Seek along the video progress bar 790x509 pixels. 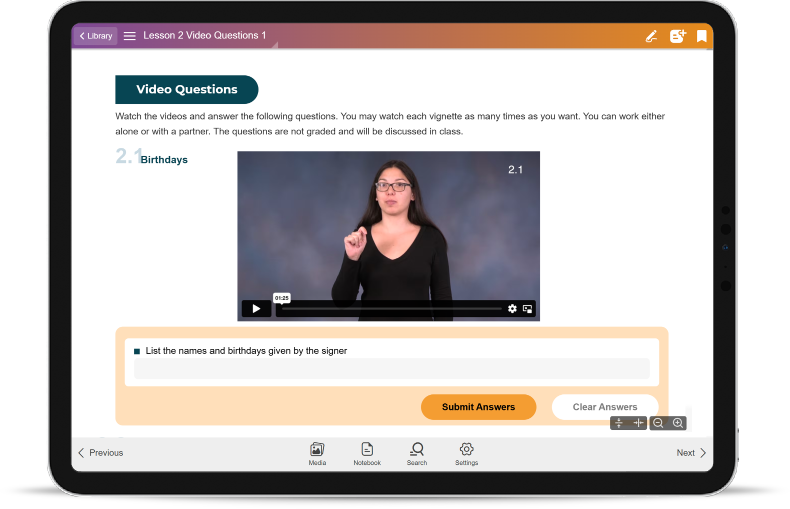391,308
